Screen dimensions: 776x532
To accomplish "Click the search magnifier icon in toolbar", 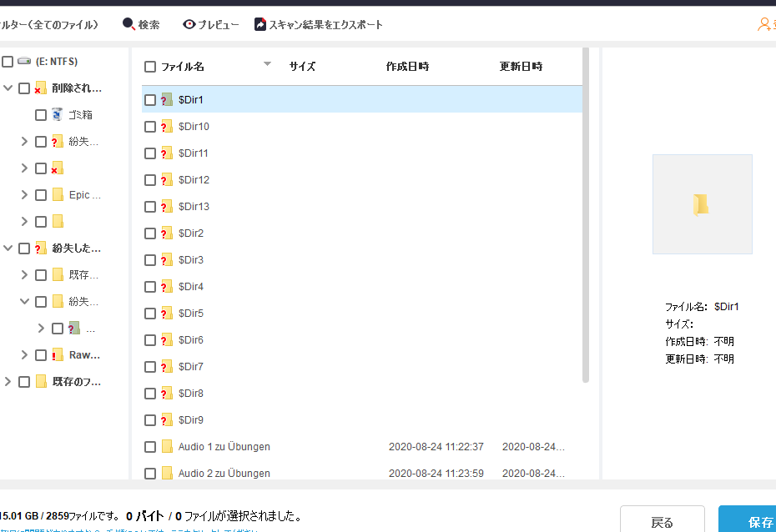I will [x=128, y=24].
